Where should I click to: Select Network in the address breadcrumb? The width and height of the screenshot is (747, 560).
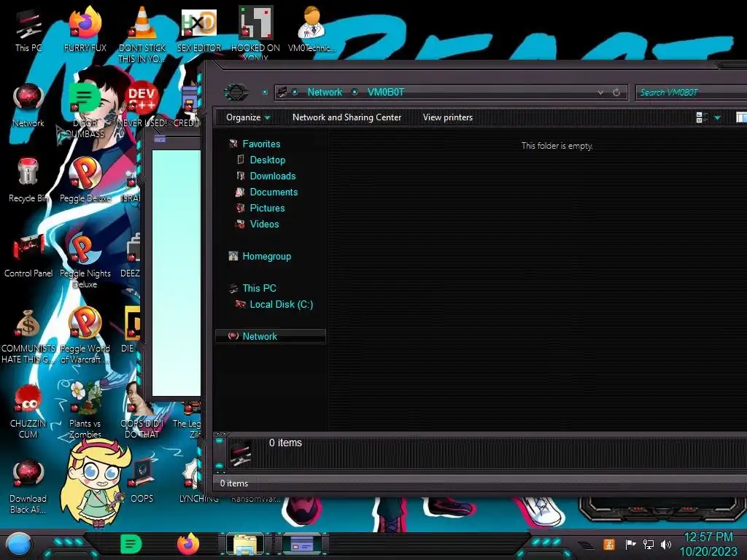325,92
